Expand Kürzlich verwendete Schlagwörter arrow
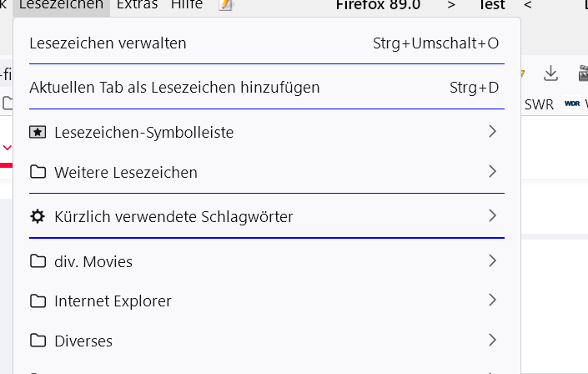Screen dimensions: 588x374 [x=492, y=216]
